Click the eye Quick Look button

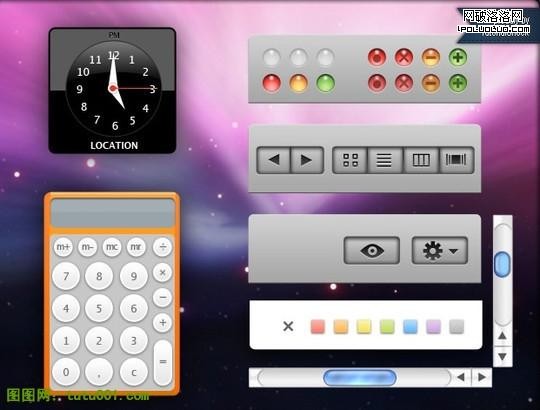click(372, 250)
